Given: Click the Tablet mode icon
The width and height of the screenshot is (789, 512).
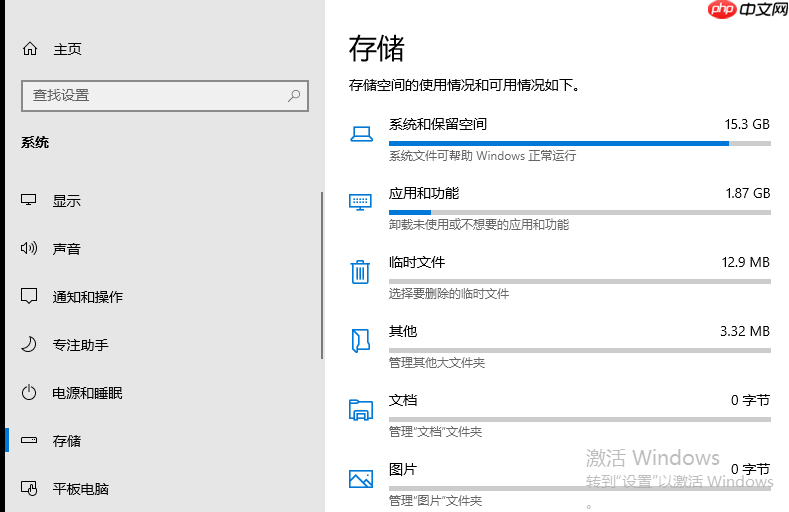Looking at the screenshot, I should [29, 488].
